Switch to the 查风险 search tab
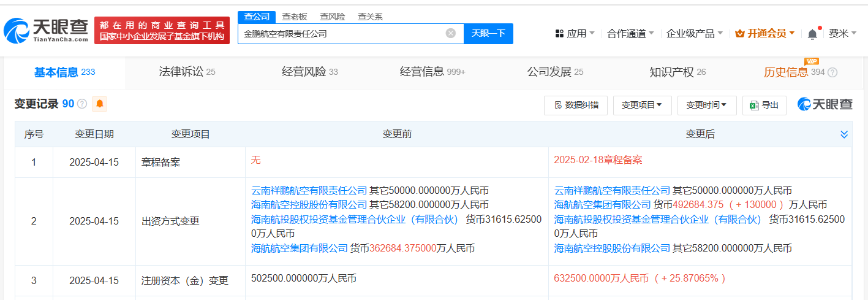This screenshot has width=868, height=300. [x=333, y=17]
